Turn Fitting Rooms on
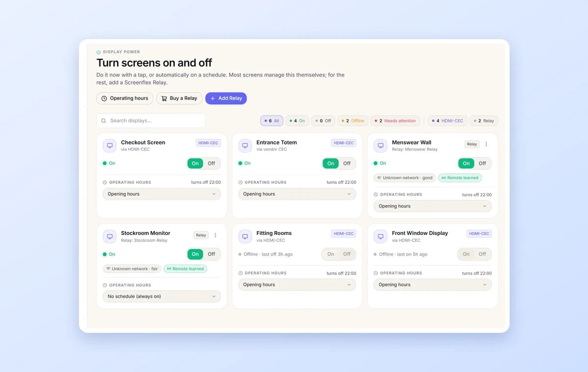Viewport: 588px width, 372px height. click(331, 254)
